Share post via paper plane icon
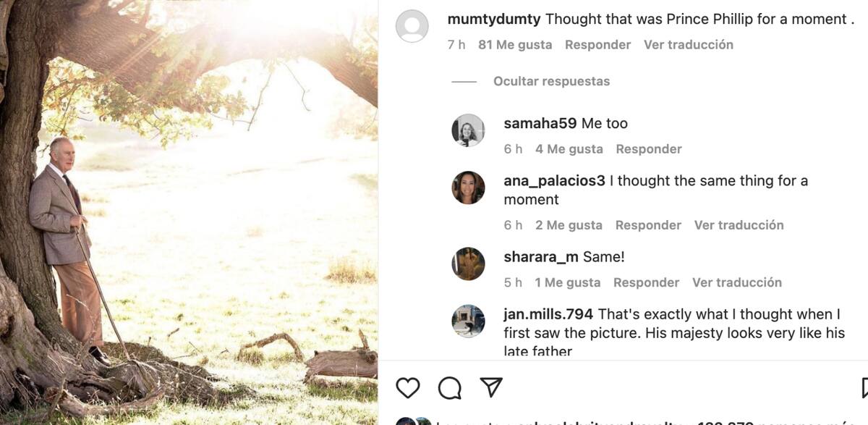 [x=491, y=387]
